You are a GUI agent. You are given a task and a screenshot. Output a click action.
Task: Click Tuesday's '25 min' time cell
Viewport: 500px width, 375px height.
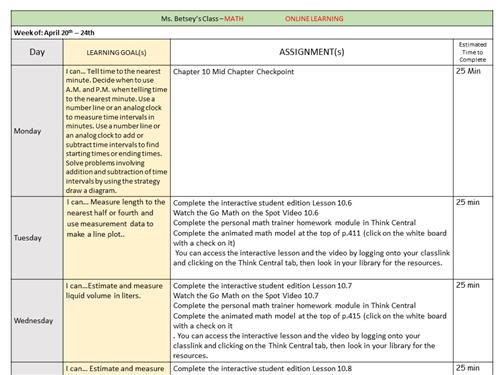pos(468,202)
